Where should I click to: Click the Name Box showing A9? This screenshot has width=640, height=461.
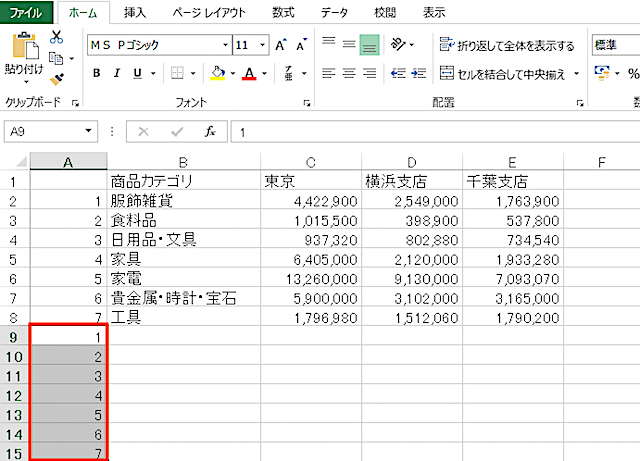43,131
